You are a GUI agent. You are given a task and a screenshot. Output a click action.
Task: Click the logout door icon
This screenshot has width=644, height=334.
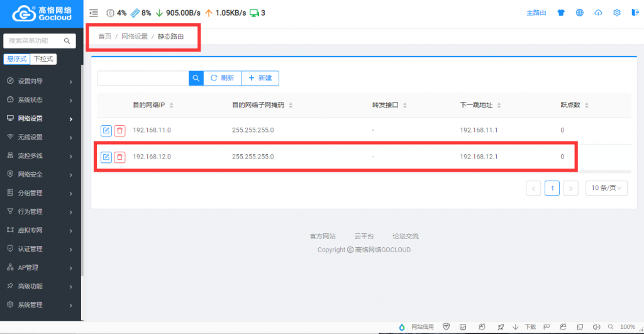[635, 13]
